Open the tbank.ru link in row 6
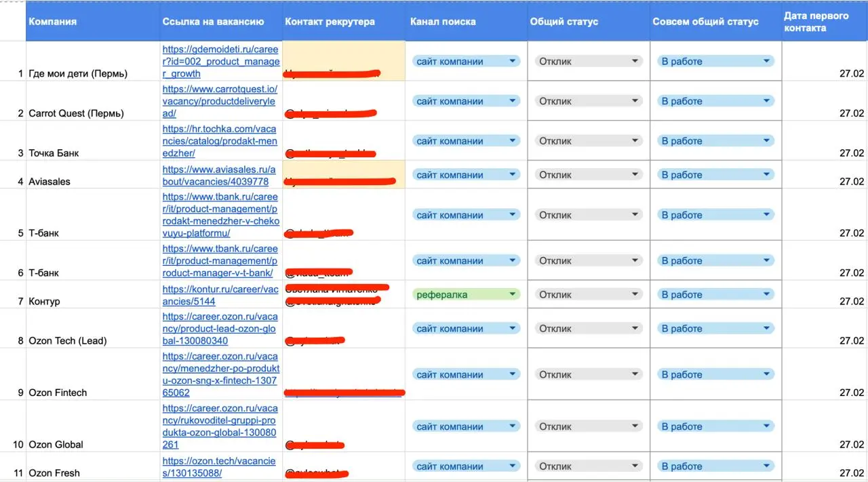 [x=220, y=261]
